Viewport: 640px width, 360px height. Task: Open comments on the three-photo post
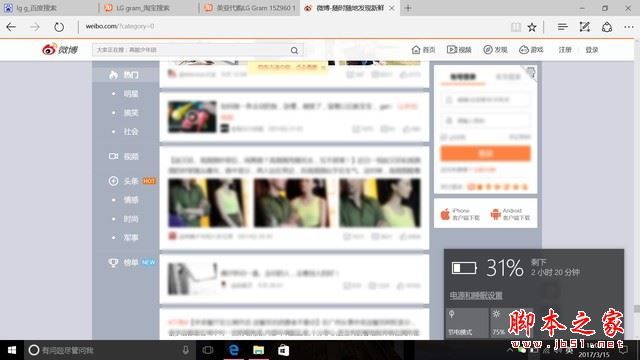(x=382, y=236)
